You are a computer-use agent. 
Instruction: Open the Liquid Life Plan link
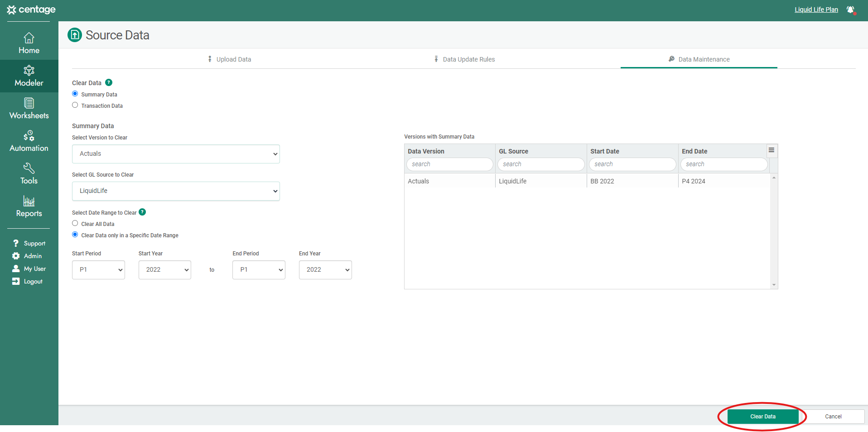[816, 10]
